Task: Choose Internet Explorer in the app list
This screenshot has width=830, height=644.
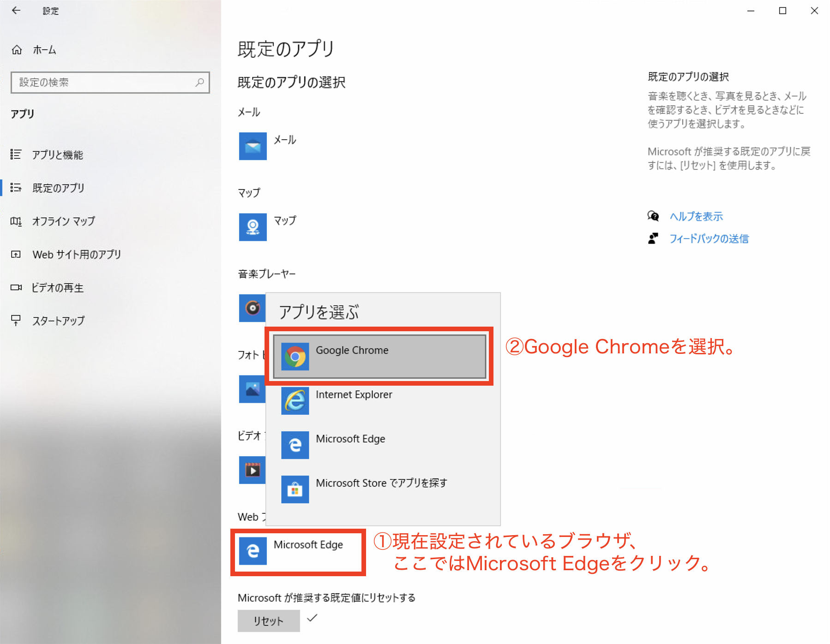Action: click(379, 401)
